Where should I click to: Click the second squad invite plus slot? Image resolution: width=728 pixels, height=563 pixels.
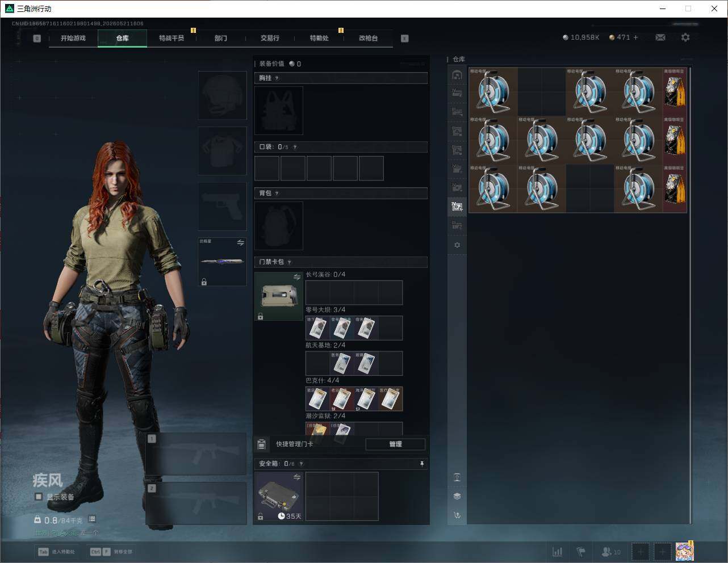[662, 552]
